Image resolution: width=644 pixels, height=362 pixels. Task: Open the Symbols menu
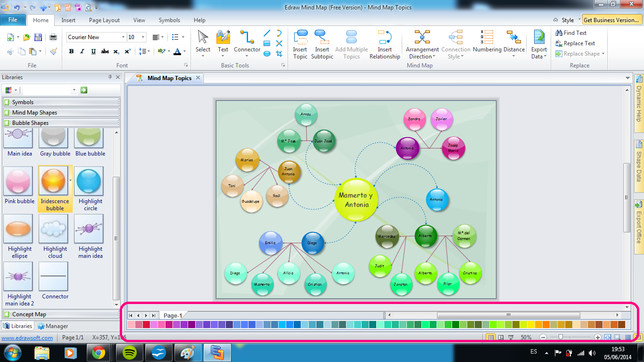[169, 20]
